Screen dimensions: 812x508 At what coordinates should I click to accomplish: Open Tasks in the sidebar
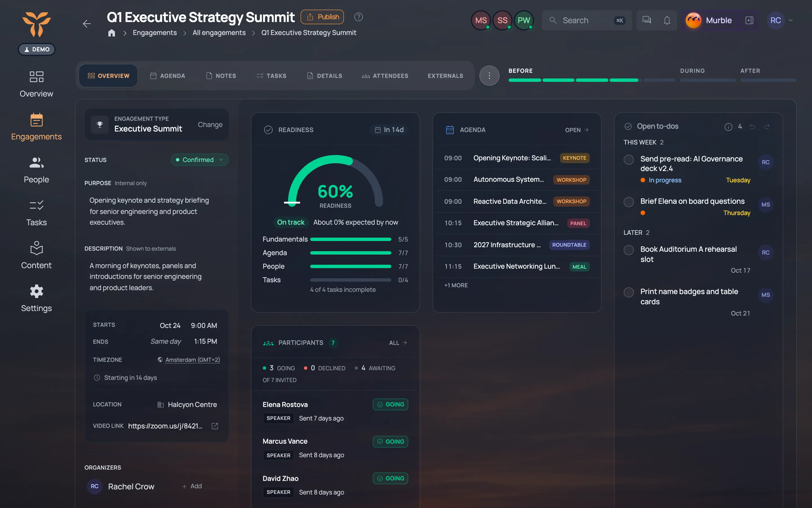pos(36,213)
